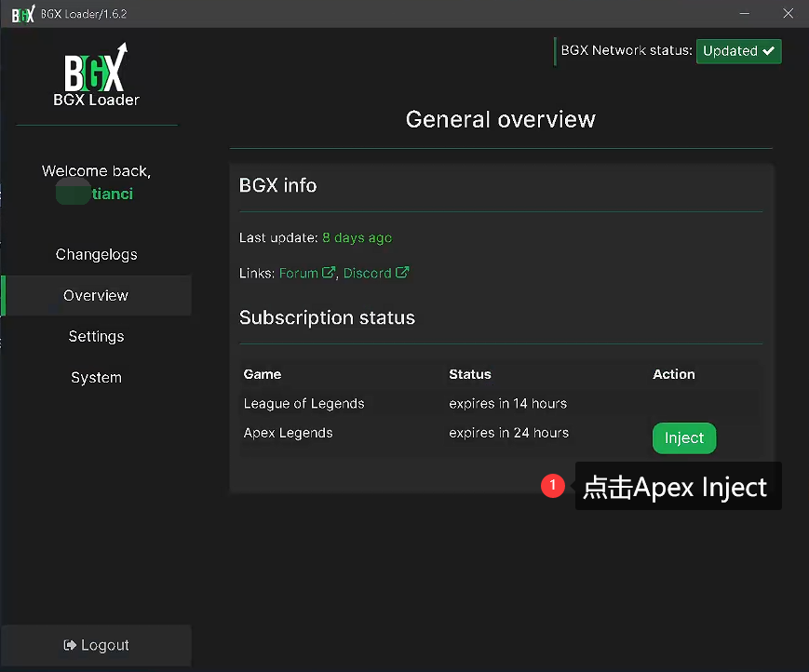Click the General overview heading
This screenshot has width=809, height=672.
pyautogui.click(x=501, y=119)
